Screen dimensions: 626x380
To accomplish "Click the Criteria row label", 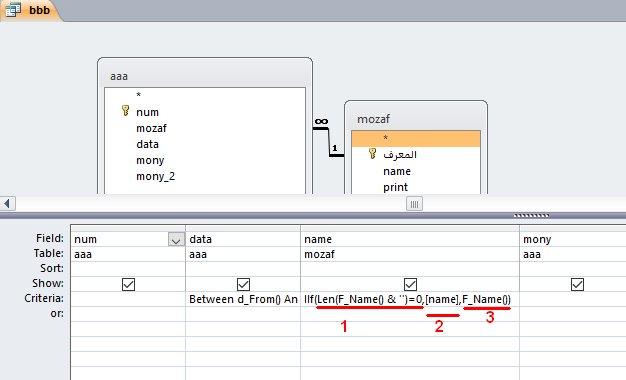I will [44, 299].
